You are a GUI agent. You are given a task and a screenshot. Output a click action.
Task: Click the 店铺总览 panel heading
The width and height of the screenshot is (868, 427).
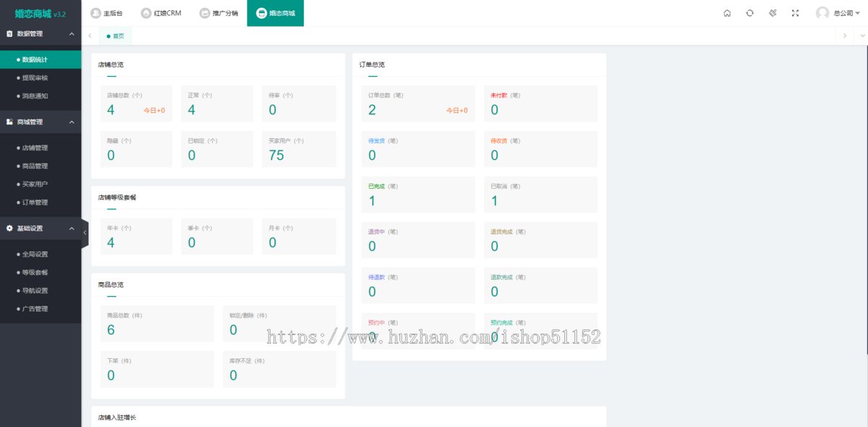[111, 64]
